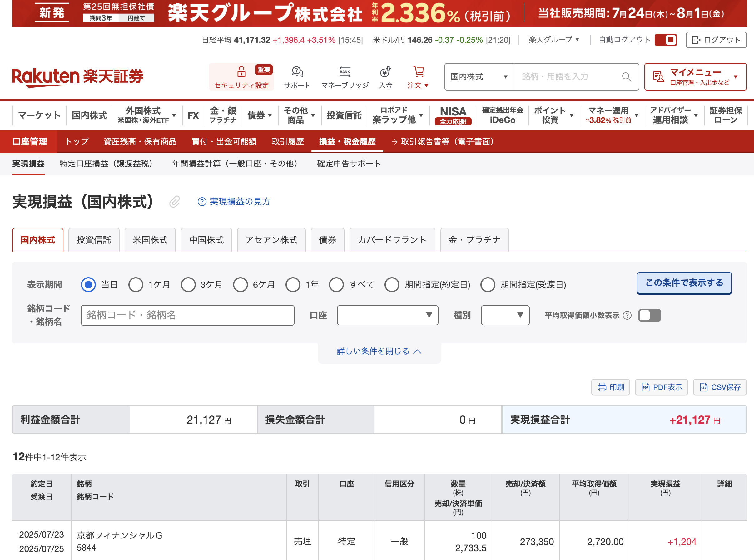Click the PDF表示 document icon
Image resolution: width=754 pixels, height=560 pixels.
tap(646, 387)
